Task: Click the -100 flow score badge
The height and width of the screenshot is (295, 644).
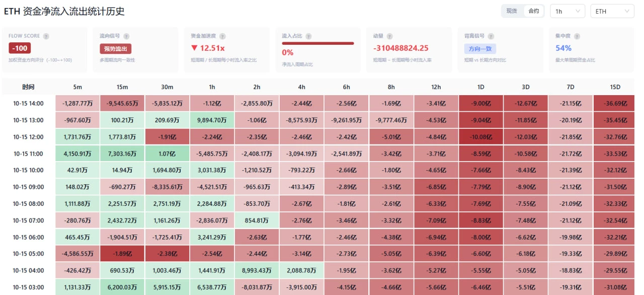Action: [20, 48]
